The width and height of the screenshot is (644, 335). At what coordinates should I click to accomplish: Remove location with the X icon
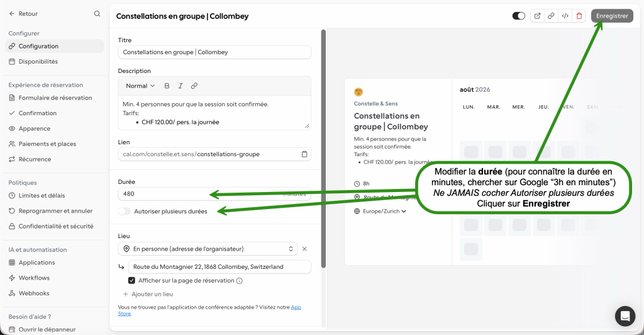coord(304,249)
